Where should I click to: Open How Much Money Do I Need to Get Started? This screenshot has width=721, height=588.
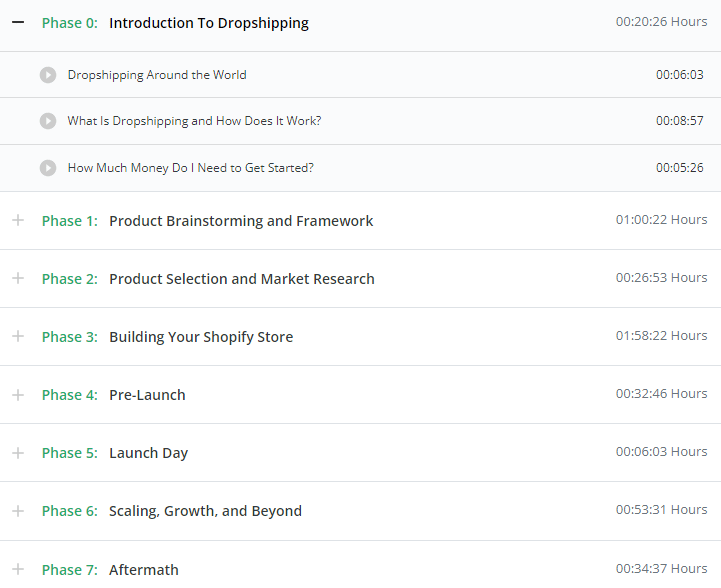pyautogui.click(x=190, y=168)
